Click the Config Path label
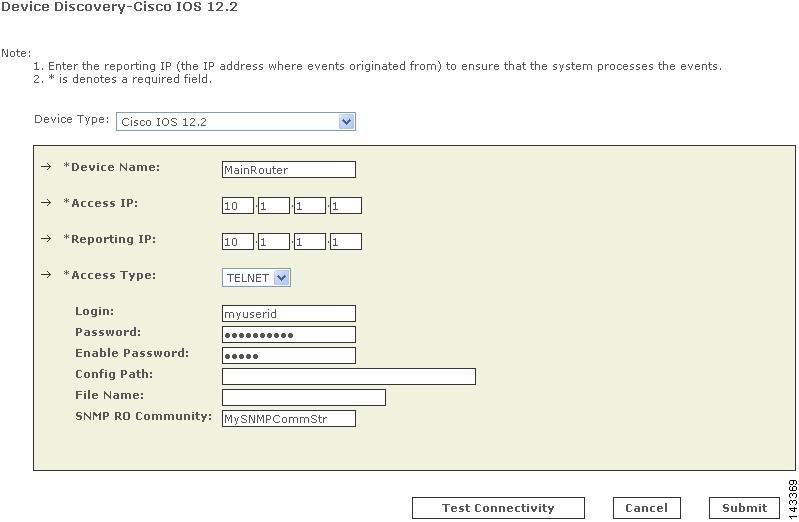This screenshot has height=522, width=799. pyautogui.click(x=114, y=374)
